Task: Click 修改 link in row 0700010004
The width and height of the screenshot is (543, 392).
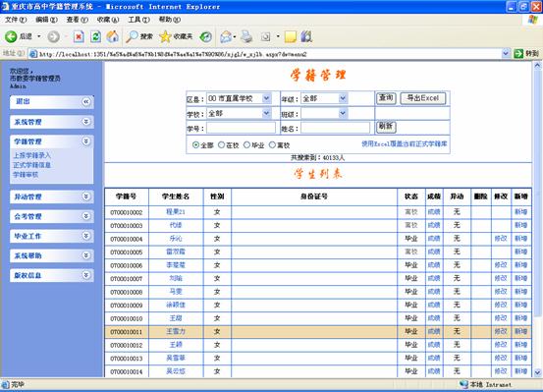Action: tap(501, 239)
